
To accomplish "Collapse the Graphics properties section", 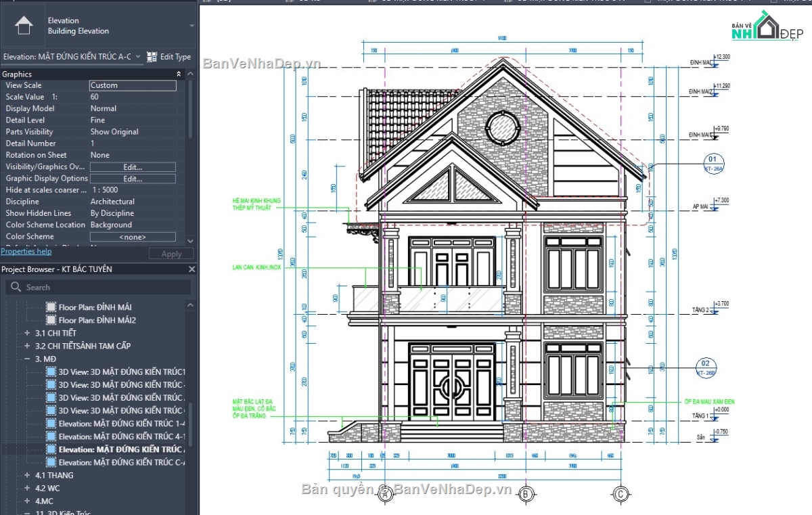I will click(179, 74).
